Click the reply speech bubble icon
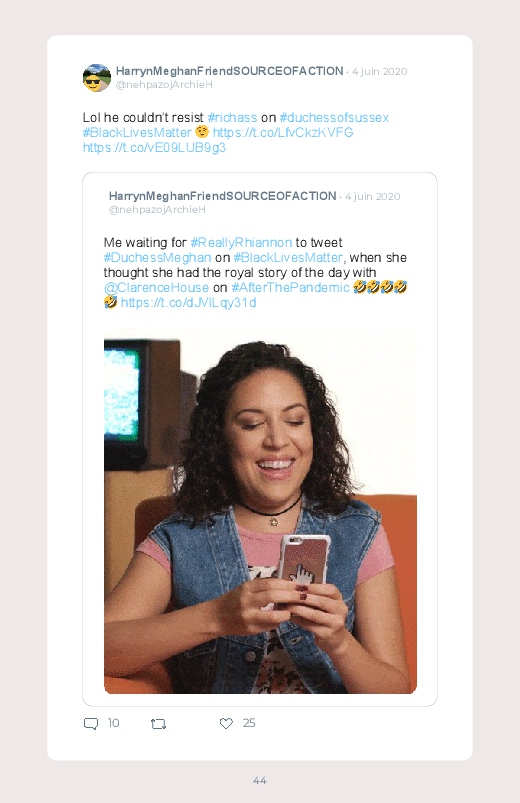 click(x=91, y=724)
